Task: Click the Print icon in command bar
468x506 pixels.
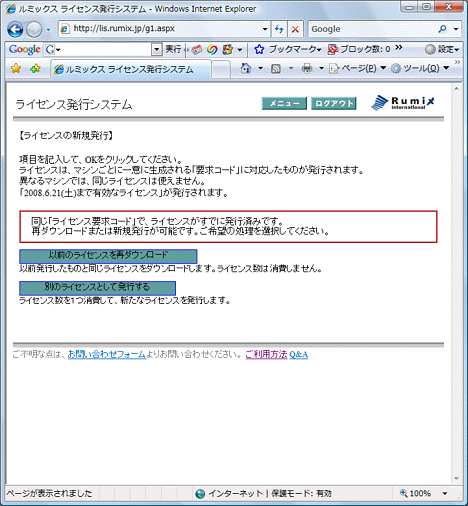Action: pos(307,69)
